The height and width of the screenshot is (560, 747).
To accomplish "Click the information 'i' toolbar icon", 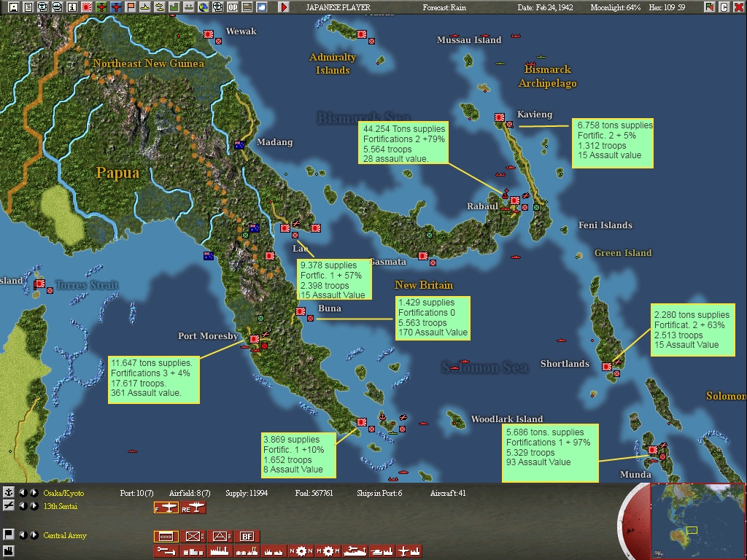I will (x=72, y=7).
